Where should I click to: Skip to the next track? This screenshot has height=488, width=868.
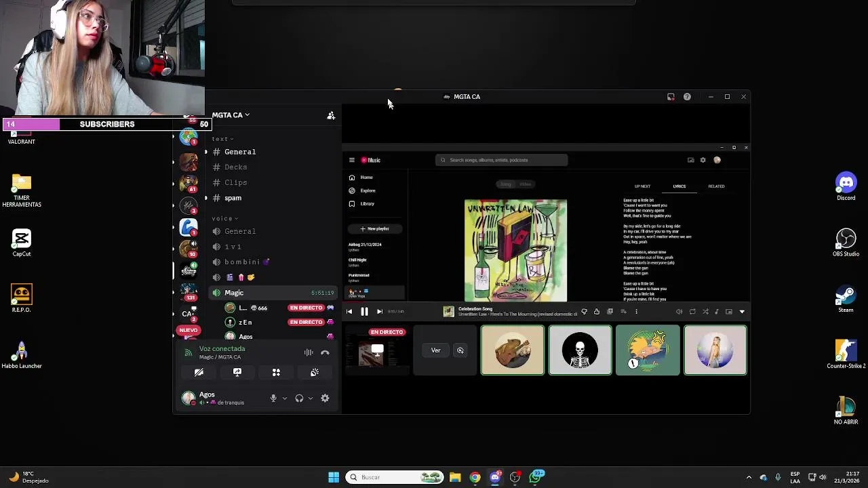coord(380,312)
